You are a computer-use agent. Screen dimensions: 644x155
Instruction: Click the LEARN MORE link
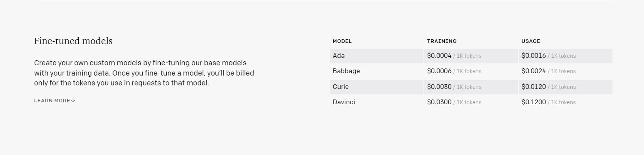(54, 101)
